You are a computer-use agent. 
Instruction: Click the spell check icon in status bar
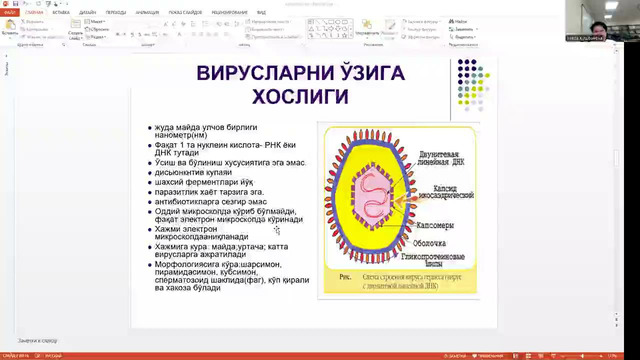pyautogui.click(x=38, y=356)
